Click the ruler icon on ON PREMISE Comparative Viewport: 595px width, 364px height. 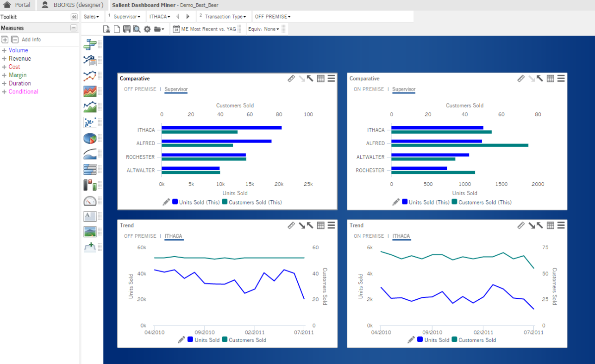click(521, 79)
